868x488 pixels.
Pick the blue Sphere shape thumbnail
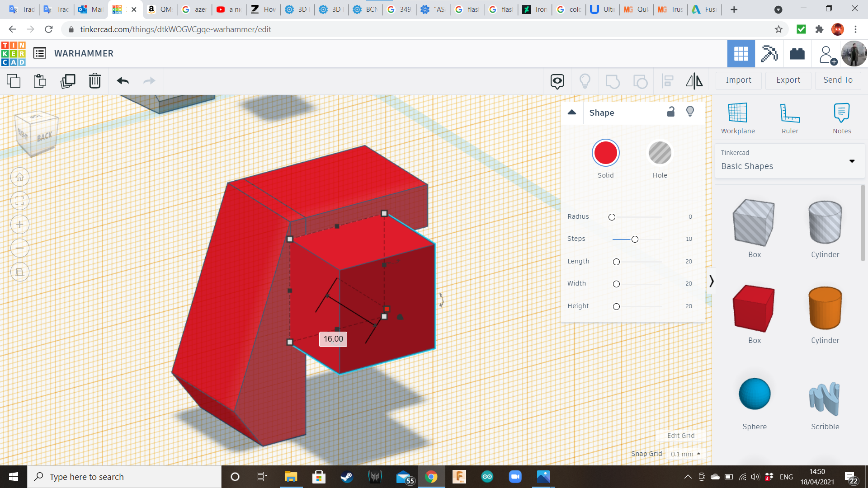click(754, 394)
